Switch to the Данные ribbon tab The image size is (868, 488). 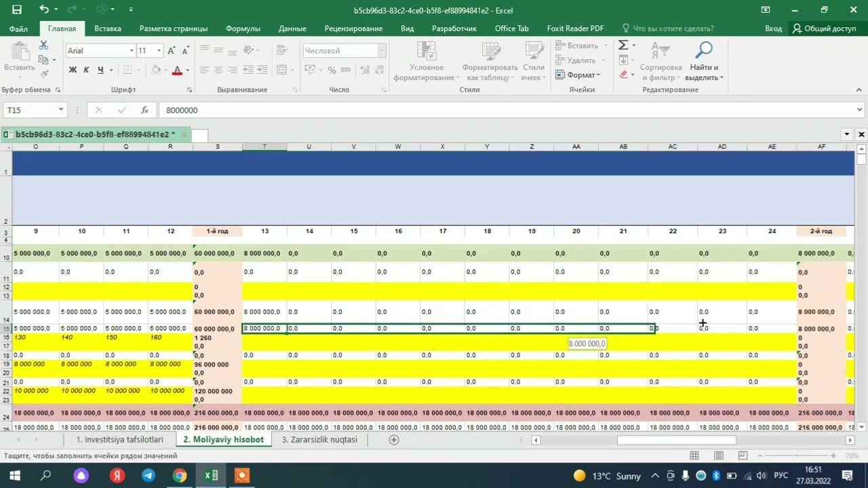292,28
